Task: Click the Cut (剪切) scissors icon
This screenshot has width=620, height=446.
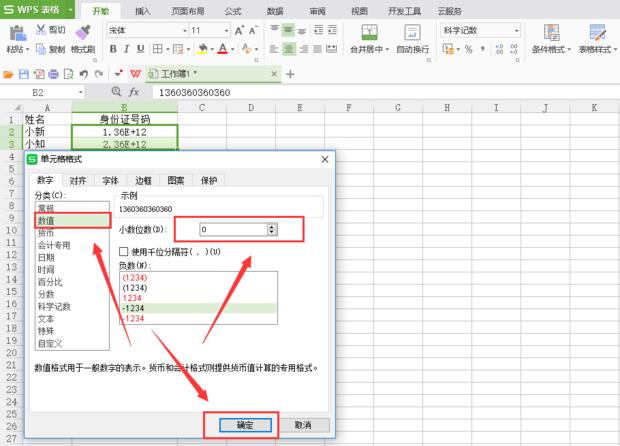Action: (x=41, y=30)
